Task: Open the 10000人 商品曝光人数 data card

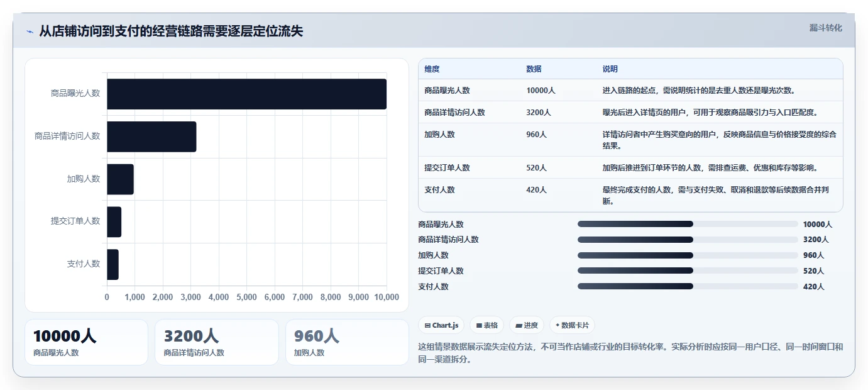Action: tap(86, 342)
